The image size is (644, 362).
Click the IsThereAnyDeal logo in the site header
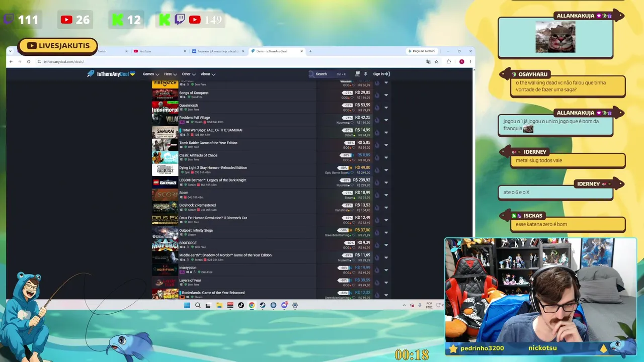click(x=111, y=74)
